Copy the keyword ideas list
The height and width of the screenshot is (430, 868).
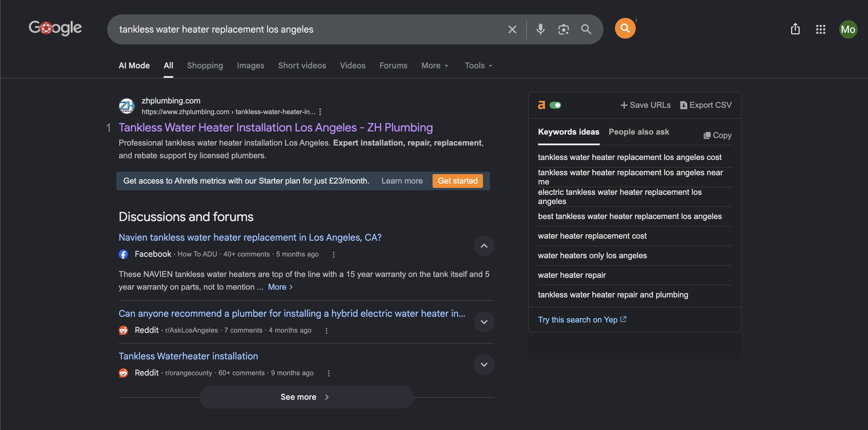[717, 135]
